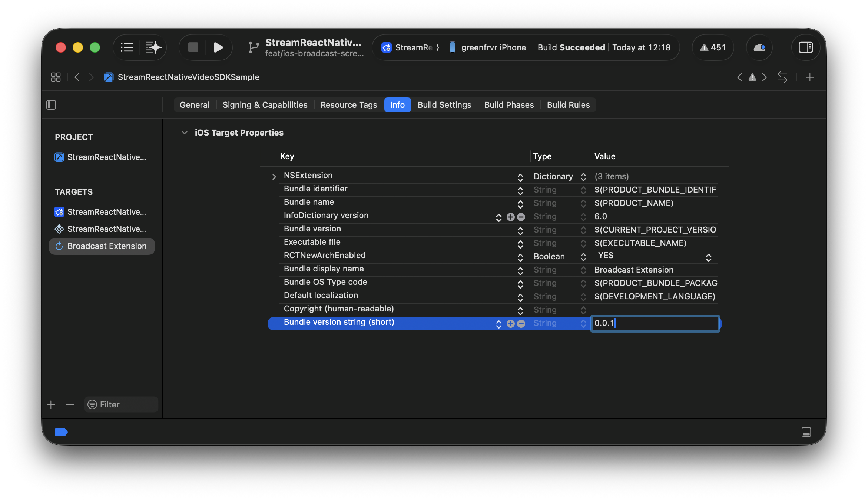Stop the running build
This screenshot has height=500, width=868.
(x=193, y=47)
